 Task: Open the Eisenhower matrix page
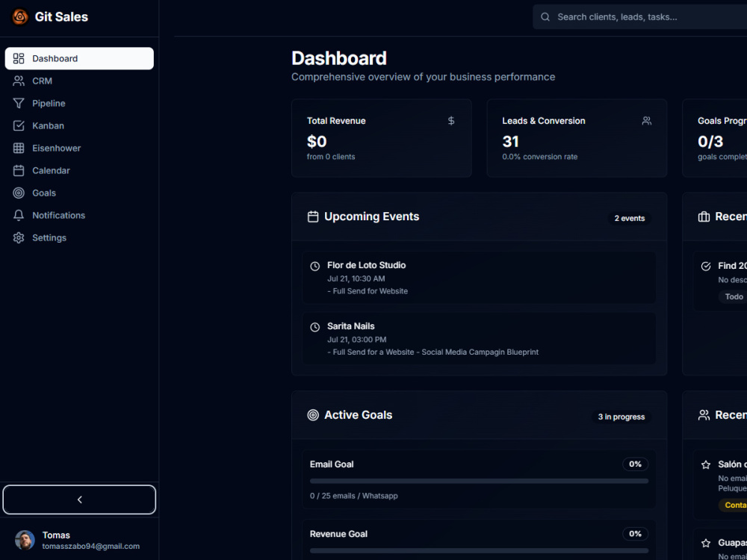pos(79,148)
